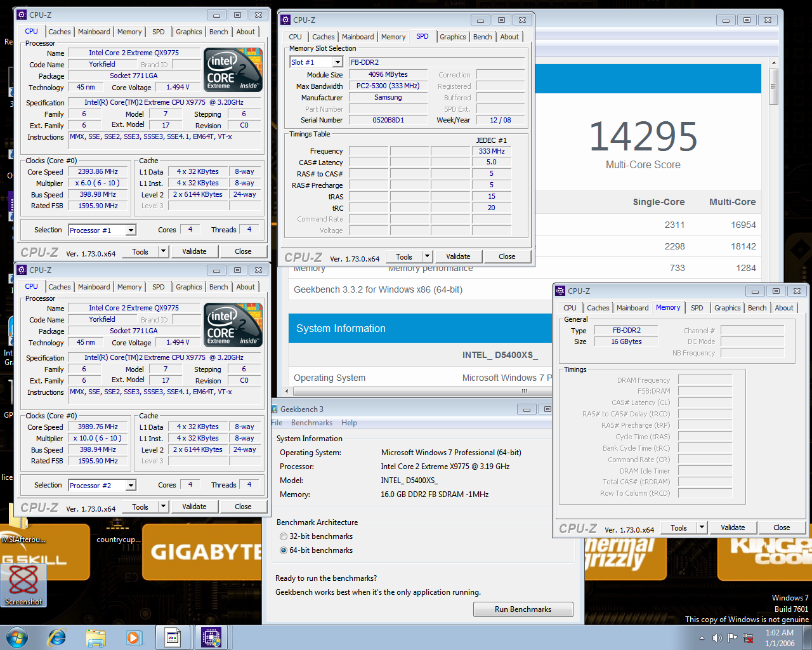Click CPU-Z title bar icon of Processor #1 window
Image resolution: width=812 pixels, height=650 pixels.
(22, 15)
